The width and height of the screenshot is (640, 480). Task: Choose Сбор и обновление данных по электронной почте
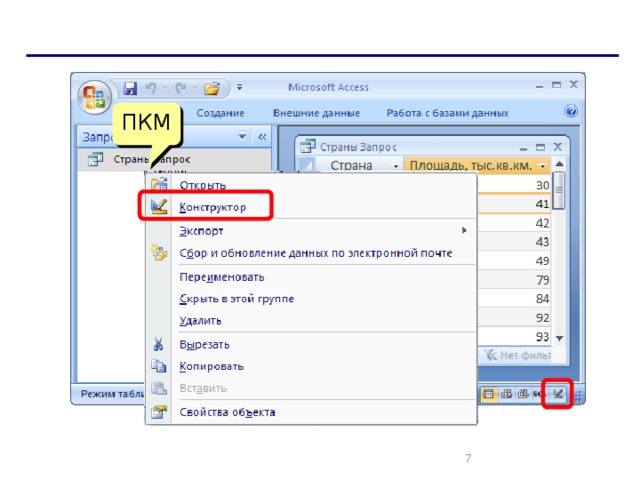(316, 253)
